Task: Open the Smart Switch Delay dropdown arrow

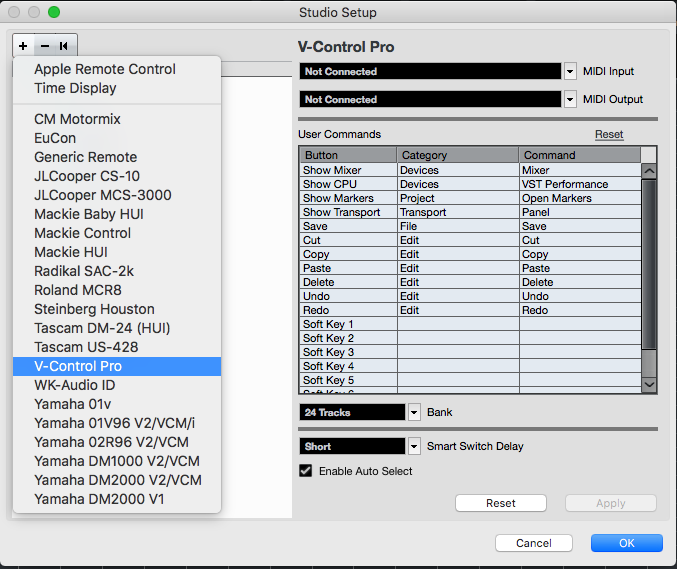Action: tap(414, 446)
